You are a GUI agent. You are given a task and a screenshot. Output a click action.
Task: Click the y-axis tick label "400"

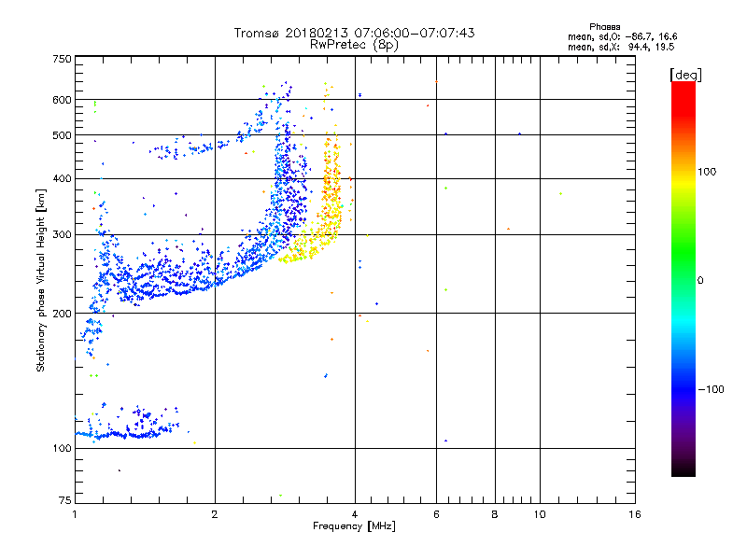coord(62,179)
